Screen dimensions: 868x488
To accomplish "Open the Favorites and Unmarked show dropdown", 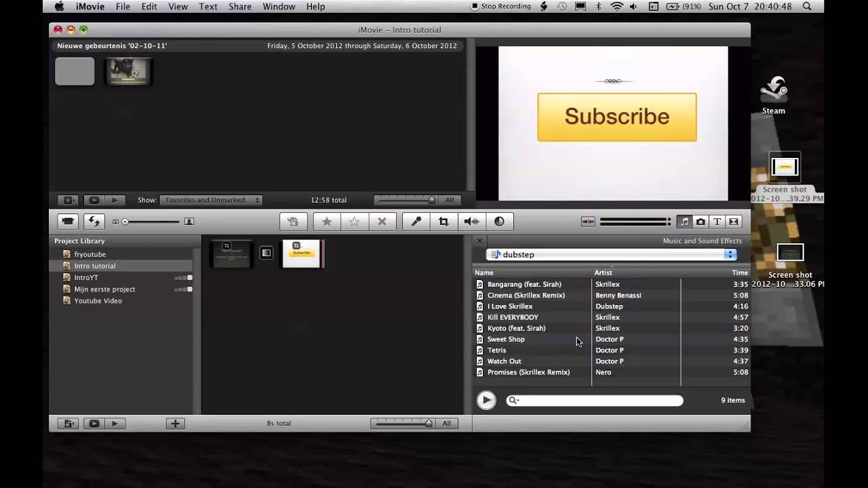I will click(x=211, y=200).
